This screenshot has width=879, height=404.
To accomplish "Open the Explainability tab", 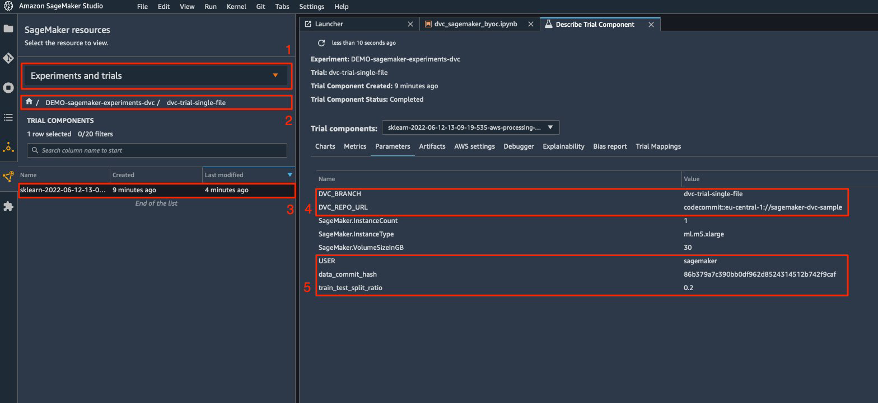I will coord(563,146).
